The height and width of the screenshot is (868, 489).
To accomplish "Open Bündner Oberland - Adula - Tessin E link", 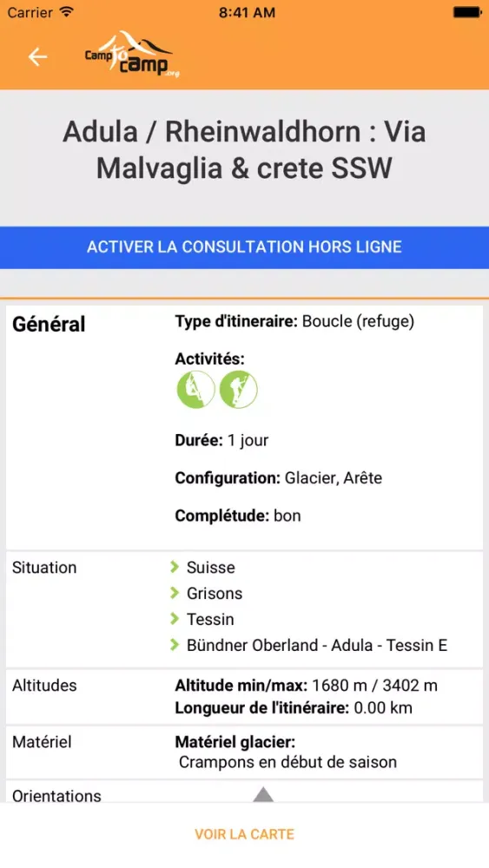I will pyautogui.click(x=317, y=646).
